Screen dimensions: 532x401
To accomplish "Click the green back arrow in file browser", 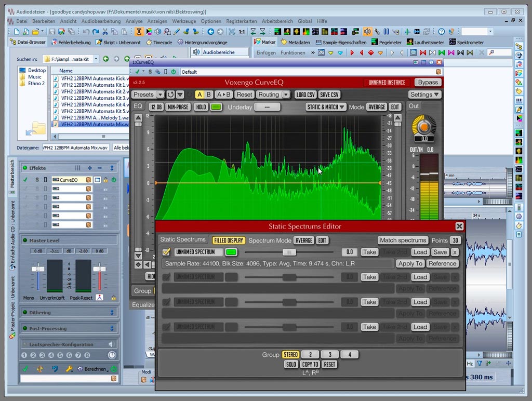I will pyautogui.click(x=106, y=59).
